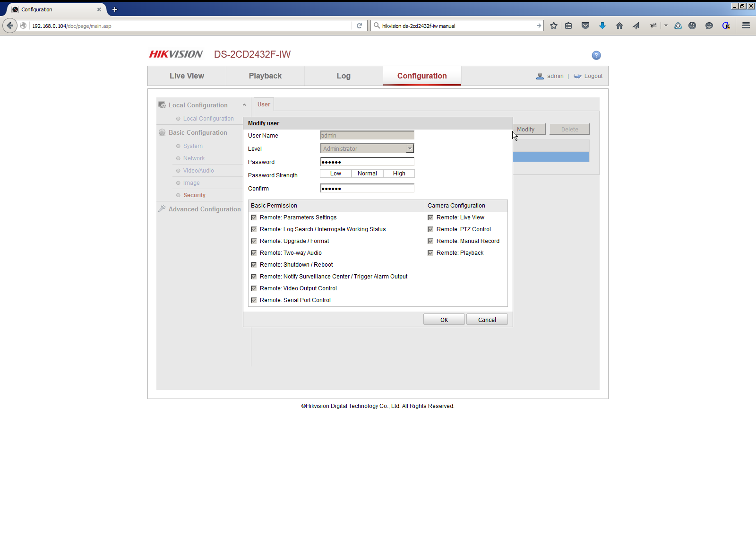Open the browser hamburger menu
The image size is (756, 556).
(x=746, y=26)
